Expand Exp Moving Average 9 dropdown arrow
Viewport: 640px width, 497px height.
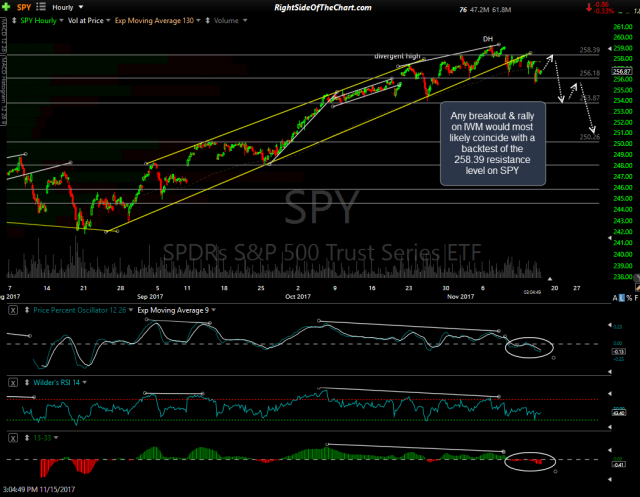tap(213, 311)
